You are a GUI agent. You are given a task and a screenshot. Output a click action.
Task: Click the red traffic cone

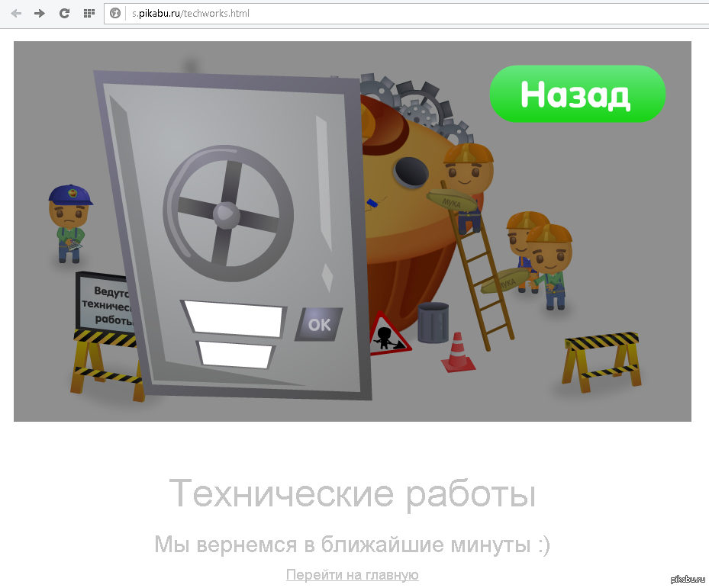pyautogui.click(x=458, y=352)
